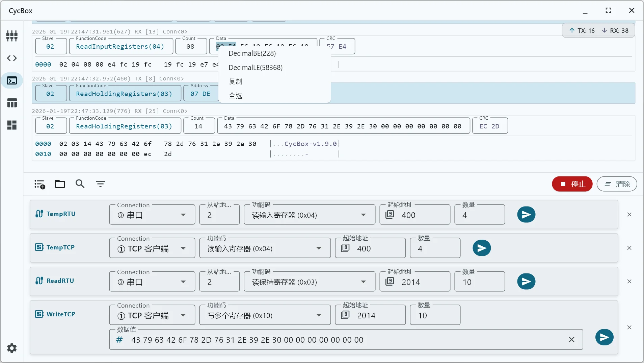The width and height of the screenshot is (644, 363).
Task: Click the 清除 clear button
Action: [x=617, y=184]
